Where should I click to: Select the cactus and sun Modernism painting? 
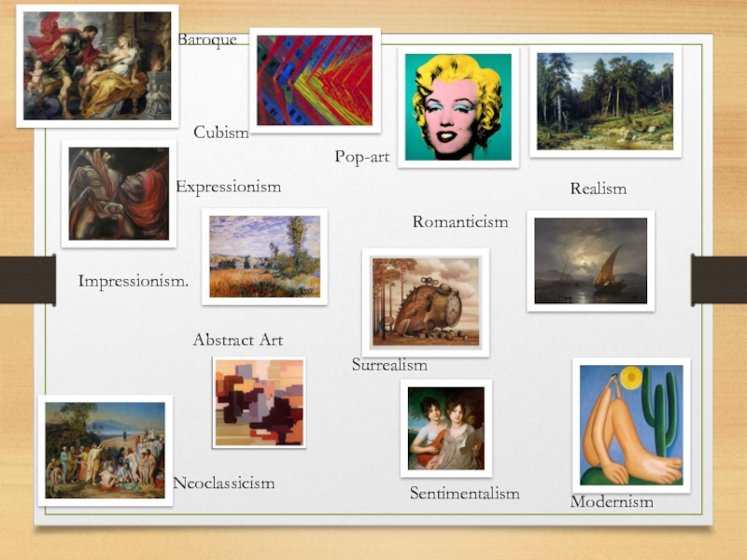click(631, 426)
